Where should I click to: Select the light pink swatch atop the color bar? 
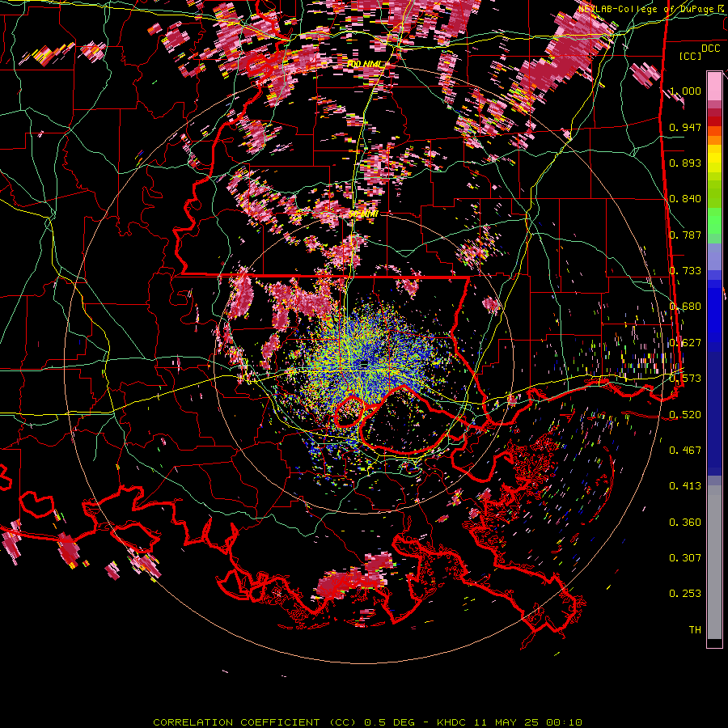point(714,86)
